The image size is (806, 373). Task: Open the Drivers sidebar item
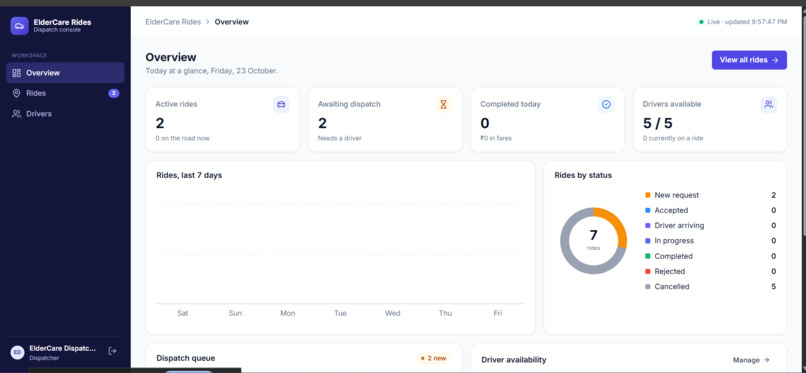[x=65, y=114]
